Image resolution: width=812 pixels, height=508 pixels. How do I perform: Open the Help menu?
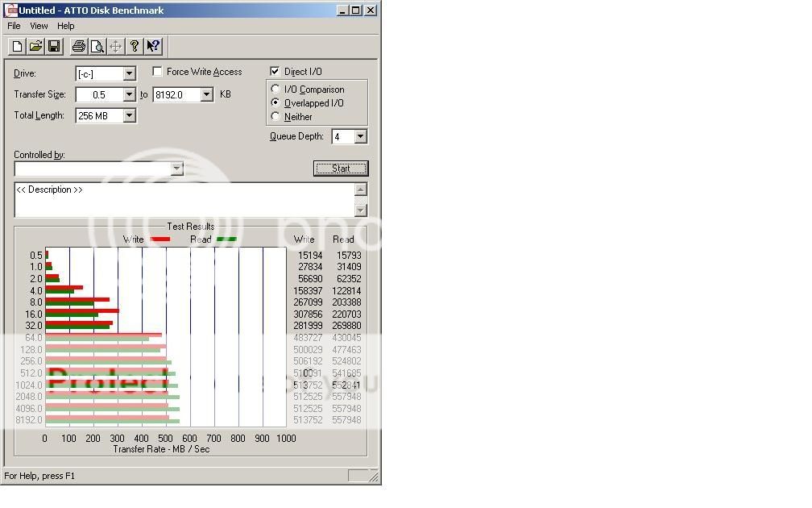tap(66, 26)
